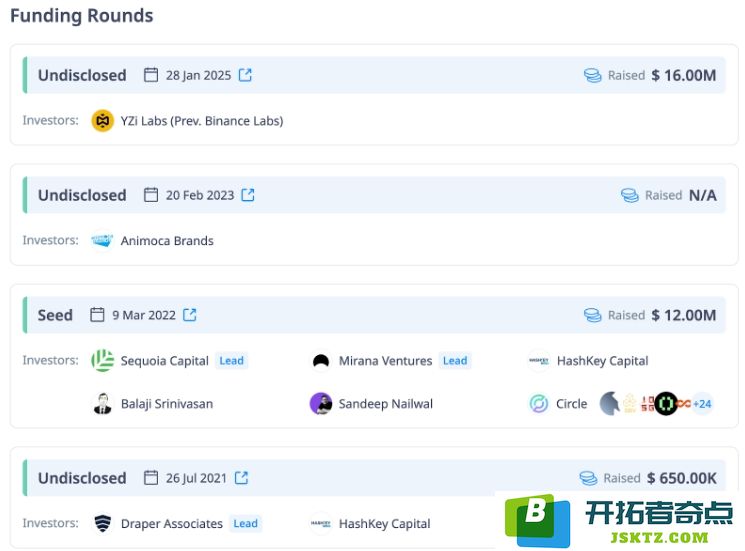Screen dimensions: 745x551
Task: Open Circle investor page
Action: [x=572, y=404]
